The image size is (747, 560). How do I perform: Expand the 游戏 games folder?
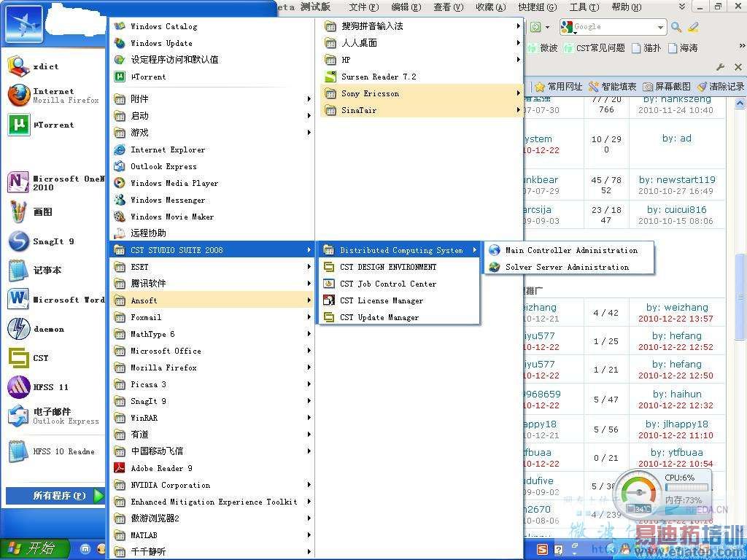(x=212, y=133)
